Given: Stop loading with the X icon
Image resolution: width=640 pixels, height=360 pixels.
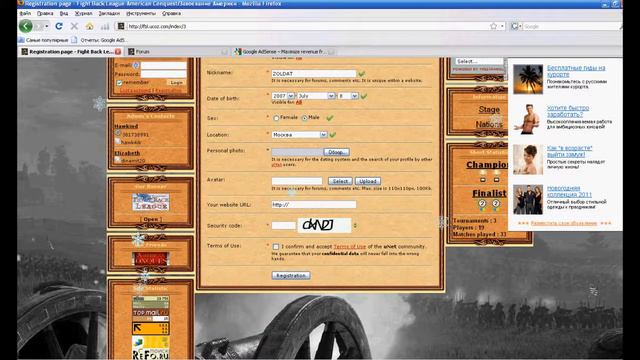Looking at the screenshot, I should (74, 26).
